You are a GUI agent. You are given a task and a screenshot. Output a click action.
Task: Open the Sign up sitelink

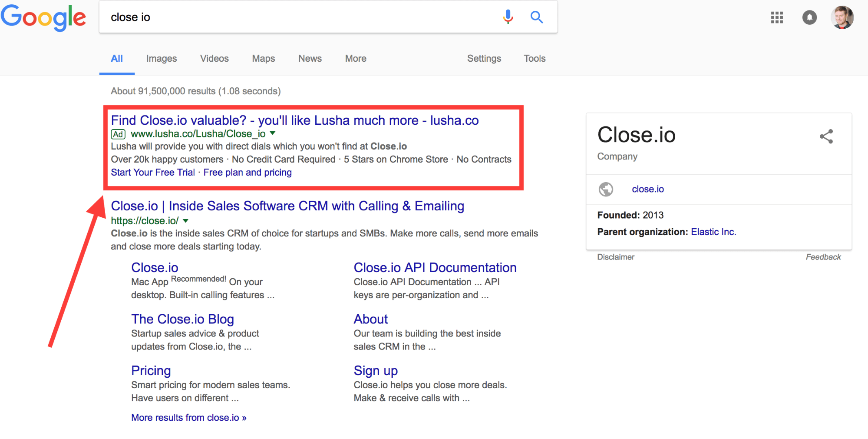tap(376, 370)
